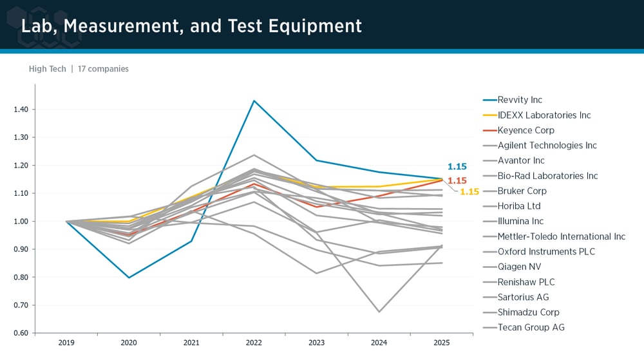Click the 0.80 y-axis value
This screenshot has height=362, width=644.
point(21,277)
